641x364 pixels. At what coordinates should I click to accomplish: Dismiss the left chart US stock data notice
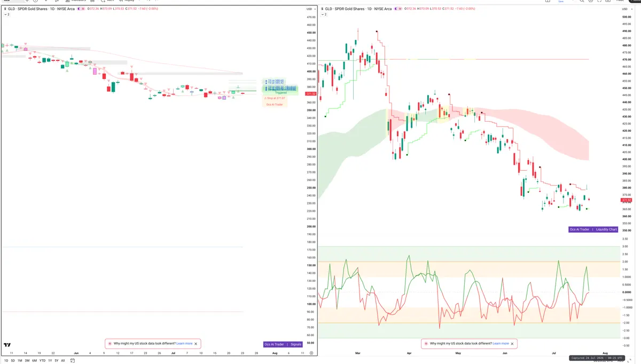point(196,344)
